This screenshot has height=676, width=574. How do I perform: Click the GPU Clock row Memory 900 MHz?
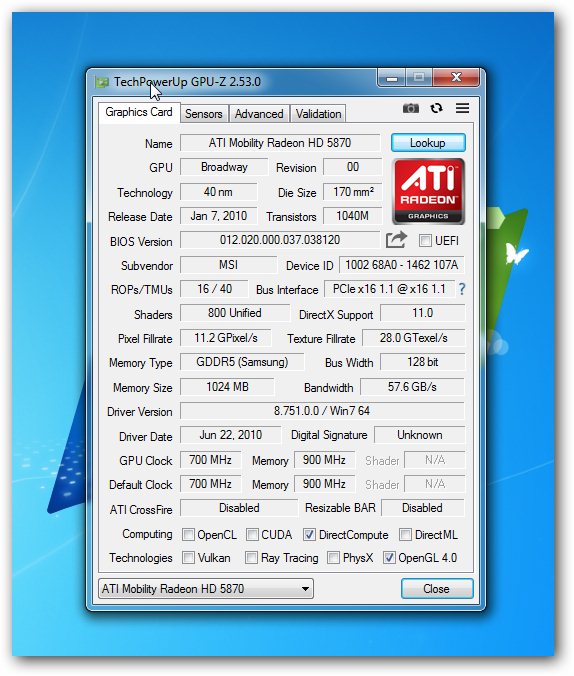324,460
